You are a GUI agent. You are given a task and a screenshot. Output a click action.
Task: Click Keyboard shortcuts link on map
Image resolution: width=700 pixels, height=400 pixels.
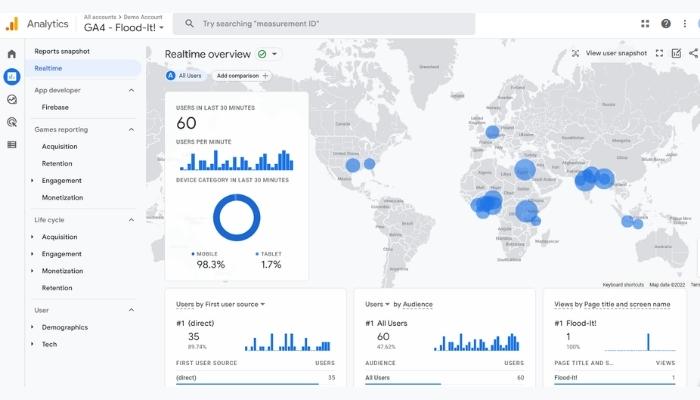point(623,285)
